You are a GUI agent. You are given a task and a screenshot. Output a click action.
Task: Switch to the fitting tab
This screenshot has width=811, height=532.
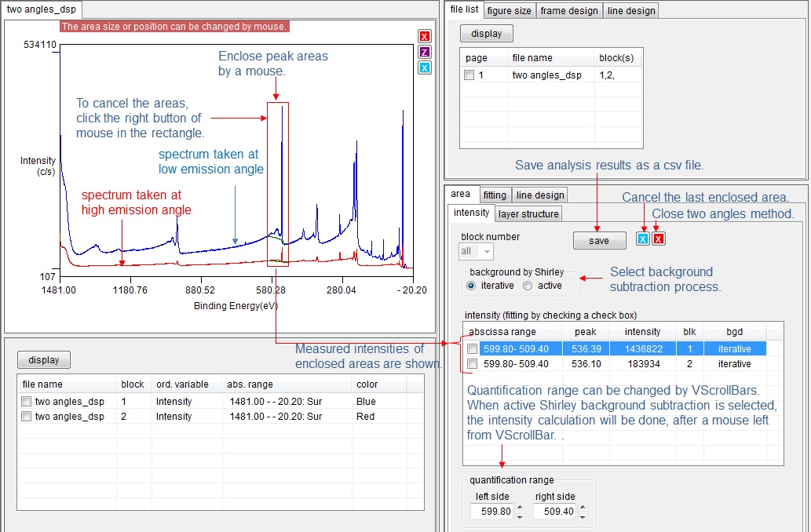point(494,195)
